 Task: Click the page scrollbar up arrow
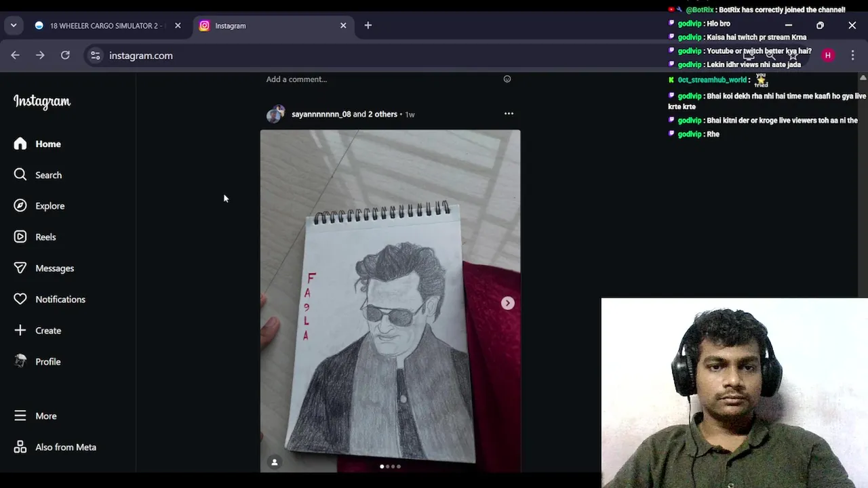[863, 77]
